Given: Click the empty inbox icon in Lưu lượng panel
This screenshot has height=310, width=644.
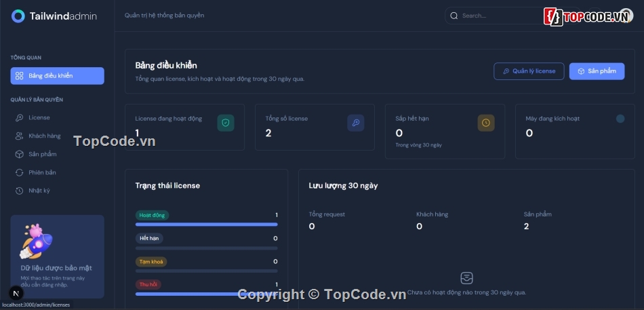Looking at the screenshot, I should (x=466, y=278).
